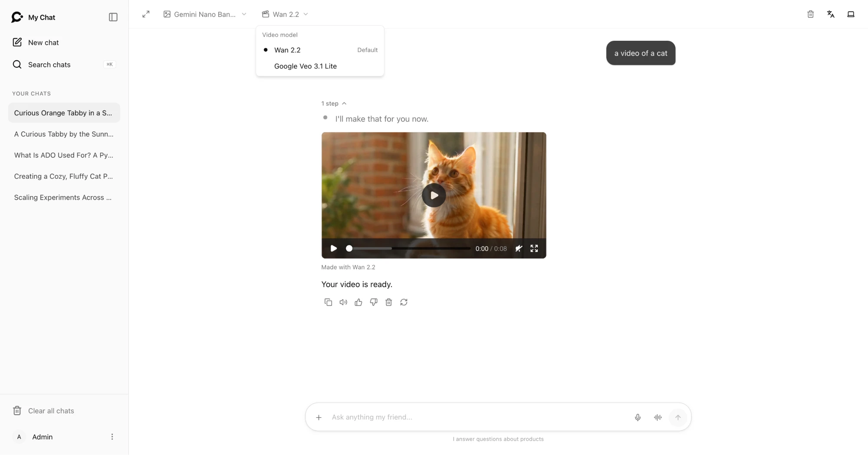The height and width of the screenshot is (455, 868).
Task: Open chat Scaling Experiments Across
Action: click(64, 197)
